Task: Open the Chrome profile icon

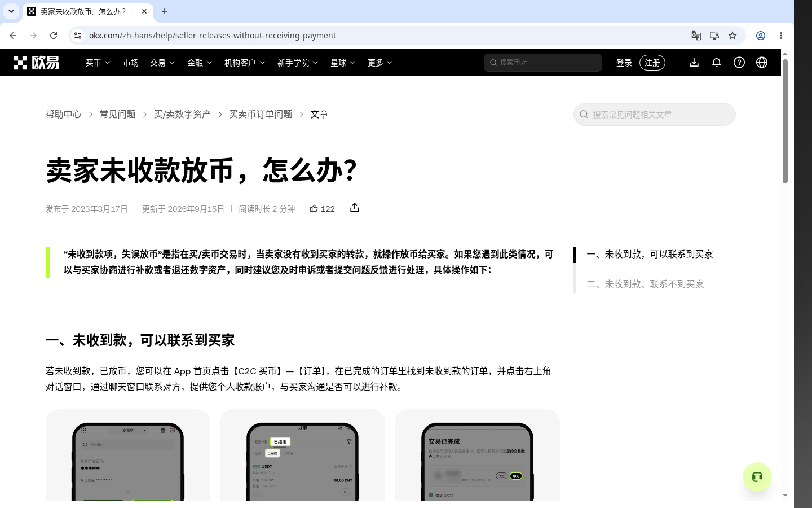Action: 761,36
